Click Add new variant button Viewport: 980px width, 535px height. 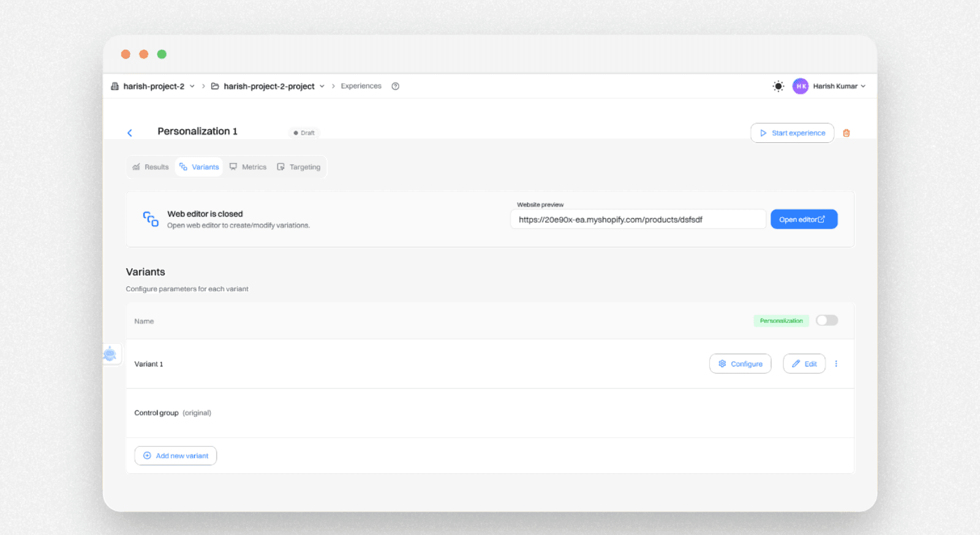pos(176,456)
